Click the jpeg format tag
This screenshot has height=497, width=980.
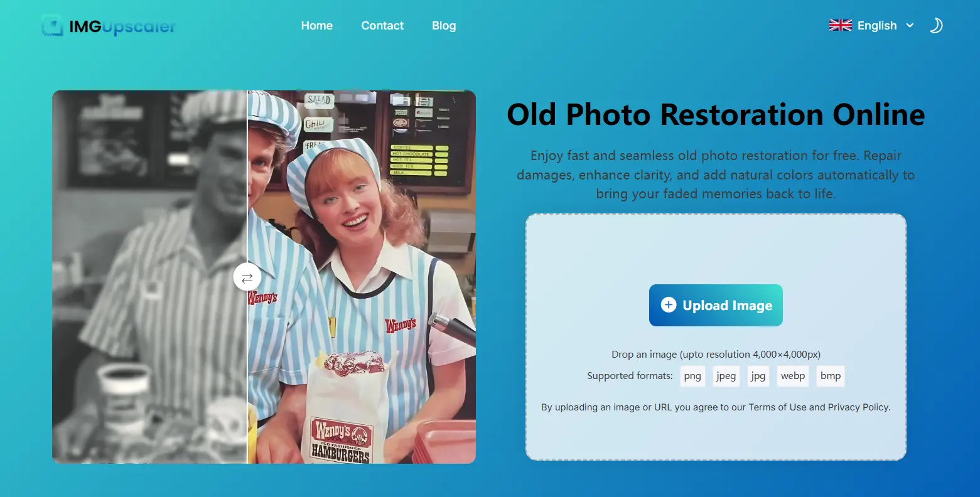(726, 376)
